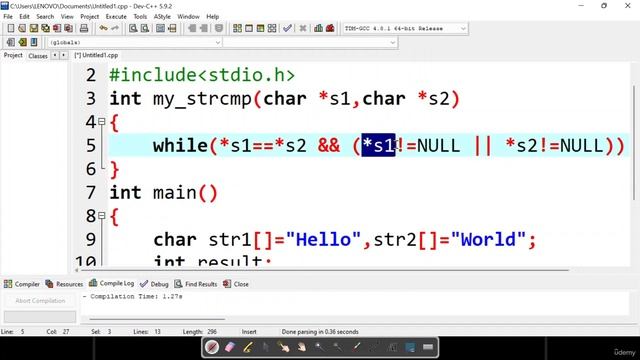The width and height of the screenshot is (640, 360).
Task: Open the Tools menu
Action: point(140,17)
